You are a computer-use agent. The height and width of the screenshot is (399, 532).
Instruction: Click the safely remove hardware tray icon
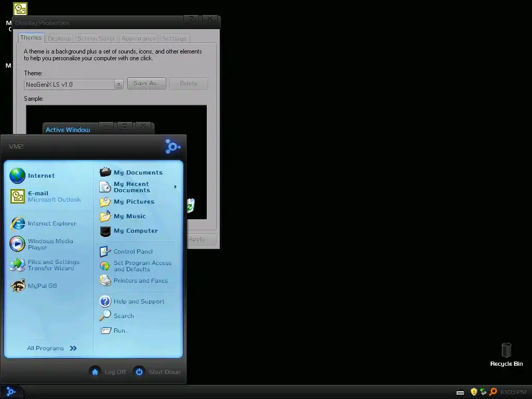[x=484, y=392]
